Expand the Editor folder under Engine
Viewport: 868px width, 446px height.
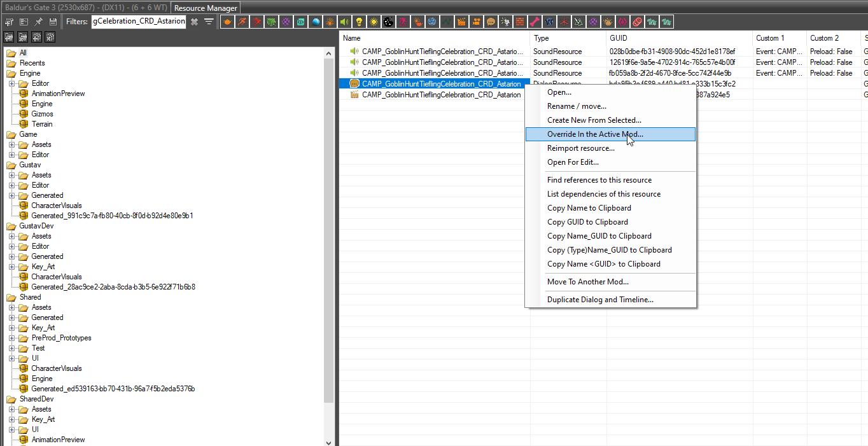(x=11, y=83)
